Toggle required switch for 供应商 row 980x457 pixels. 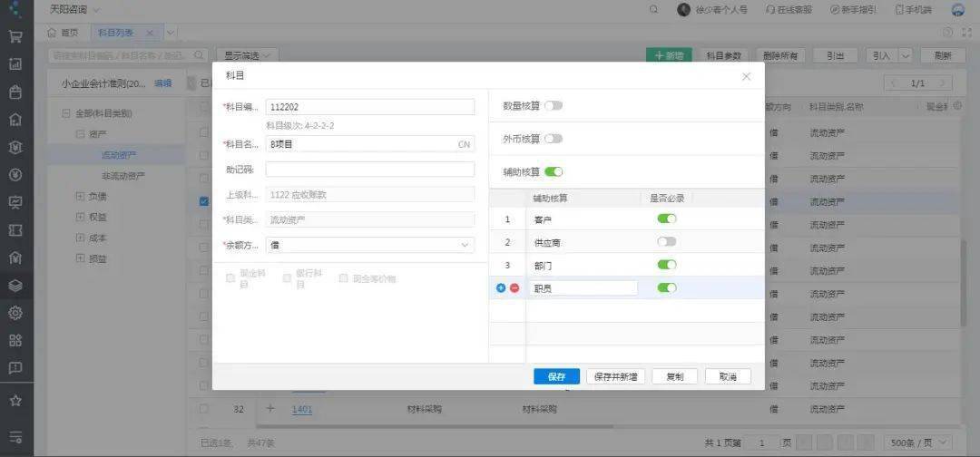(667, 242)
